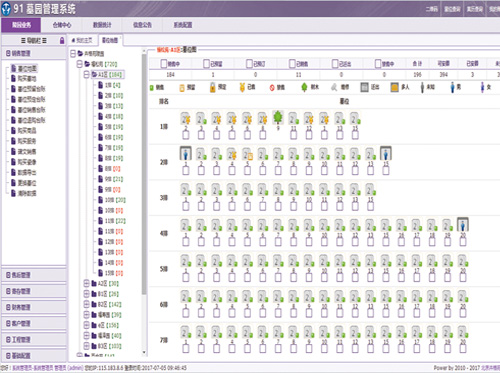Select the highlighted purple first top tab
This screenshot has width=500, height=373.
[x=21, y=25]
